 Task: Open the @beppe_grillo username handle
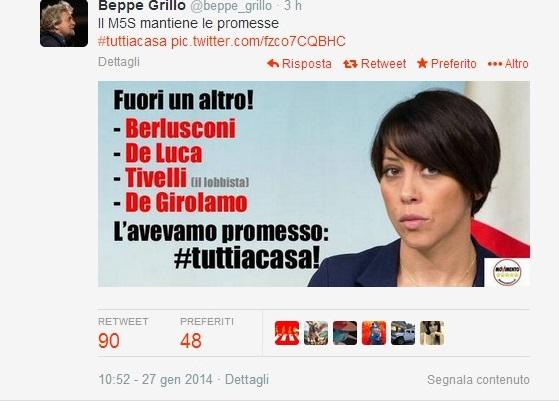pyautogui.click(x=231, y=6)
